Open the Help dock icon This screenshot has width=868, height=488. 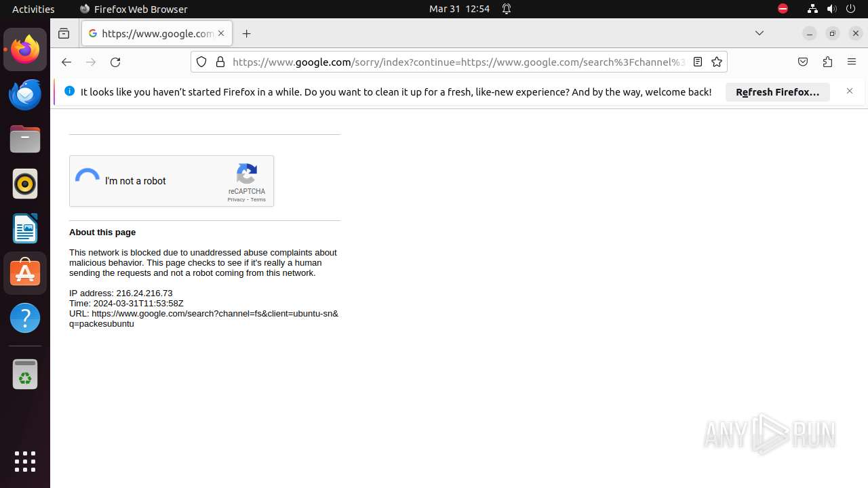(x=25, y=318)
